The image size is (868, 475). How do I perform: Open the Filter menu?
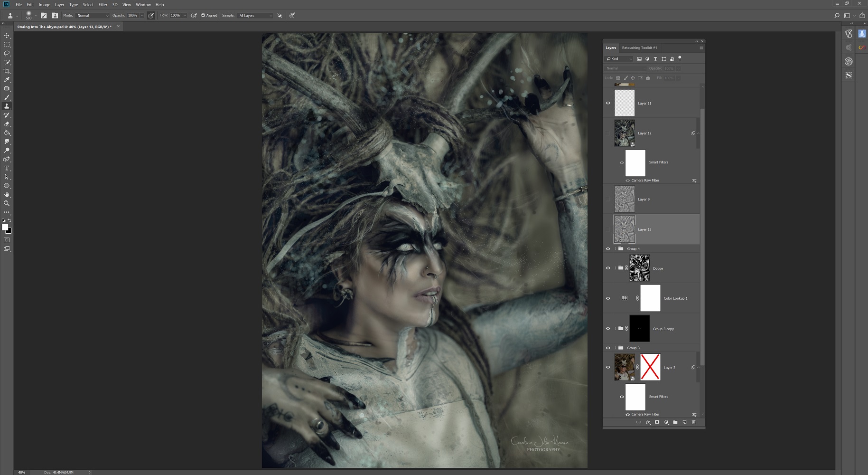103,5
